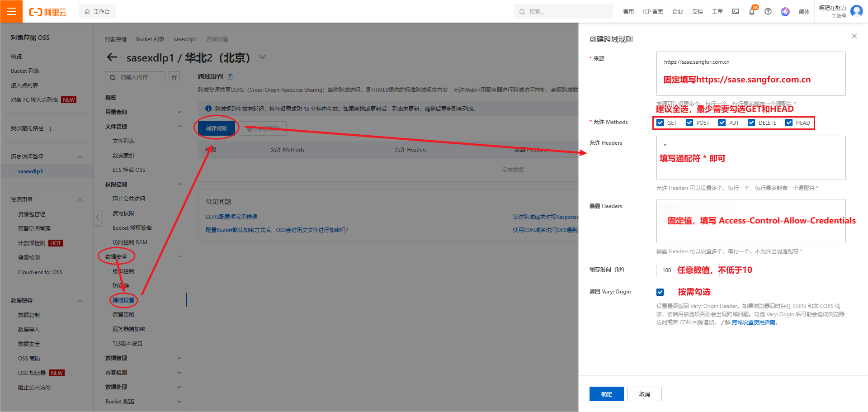Screen dimensions: 868x412
Task: Open the notifications bell
Action: (752, 12)
